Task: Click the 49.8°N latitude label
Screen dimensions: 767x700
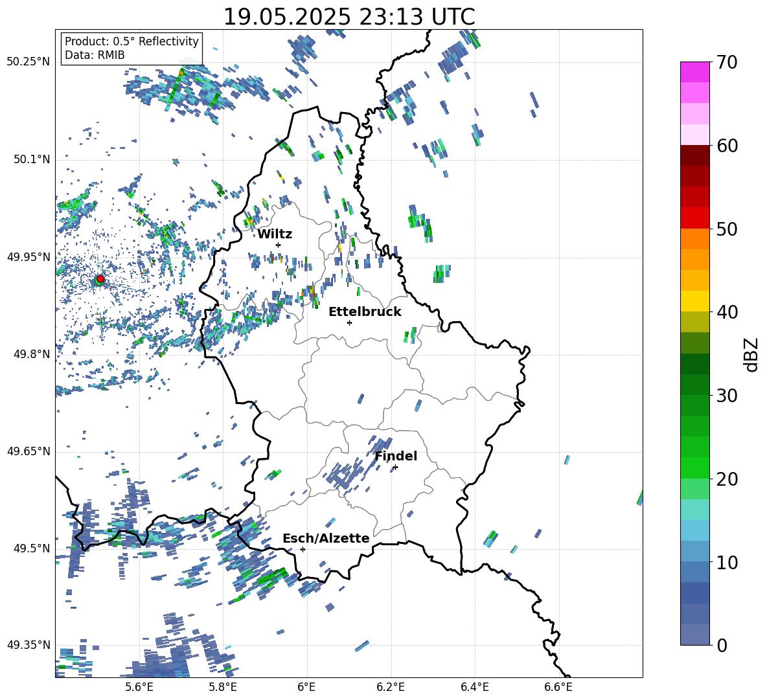Action: pyautogui.click(x=31, y=354)
